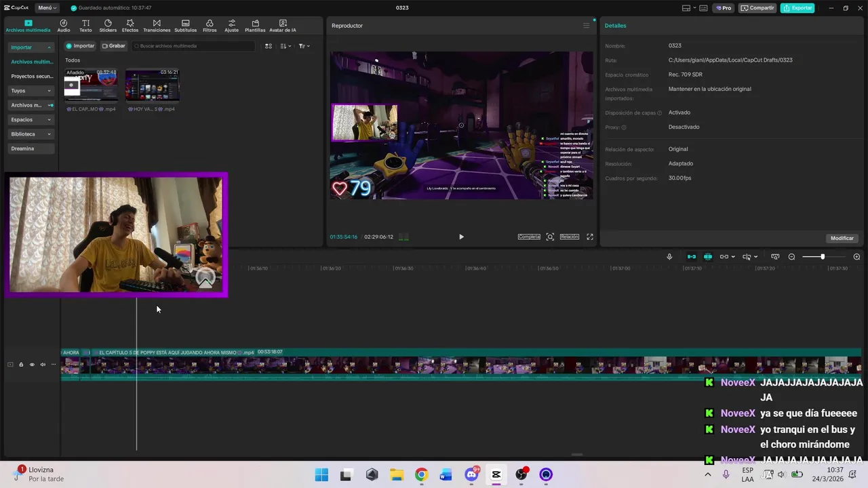The image size is (868, 488).
Task: Fit timeline zoom to window
Action: tap(774, 257)
